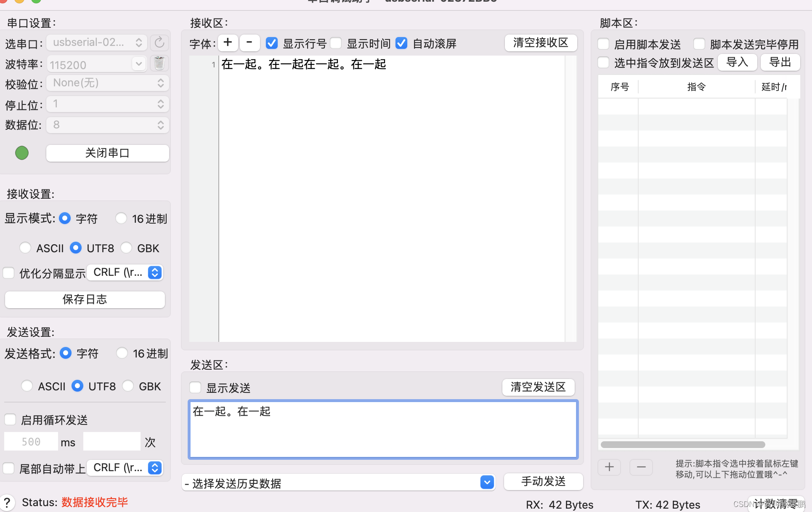Click the 手动发送 send button
This screenshot has height=512, width=812.
click(x=543, y=482)
